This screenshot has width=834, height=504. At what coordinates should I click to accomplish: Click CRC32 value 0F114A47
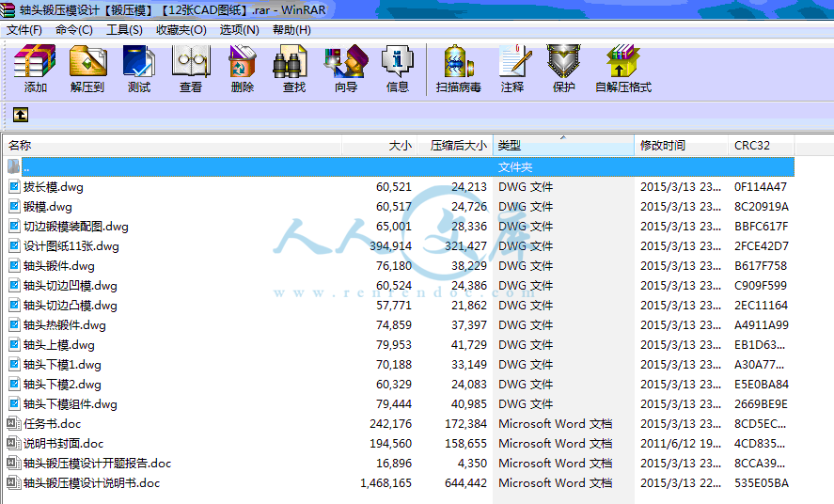click(761, 186)
